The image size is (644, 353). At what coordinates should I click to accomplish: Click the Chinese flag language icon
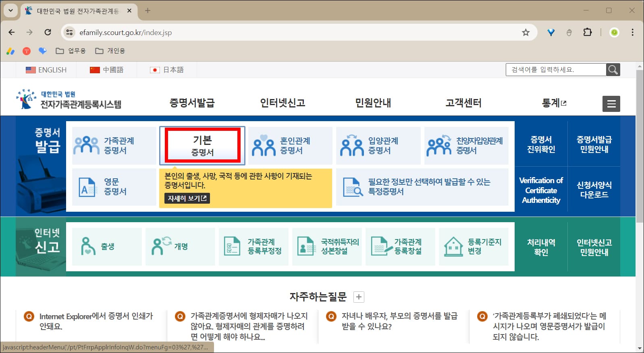(x=95, y=70)
